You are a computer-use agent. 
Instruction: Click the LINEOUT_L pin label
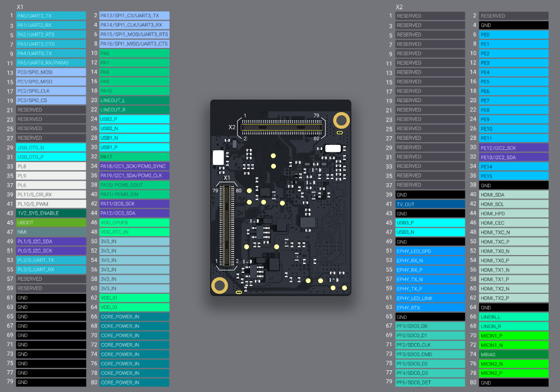(134, 100)
